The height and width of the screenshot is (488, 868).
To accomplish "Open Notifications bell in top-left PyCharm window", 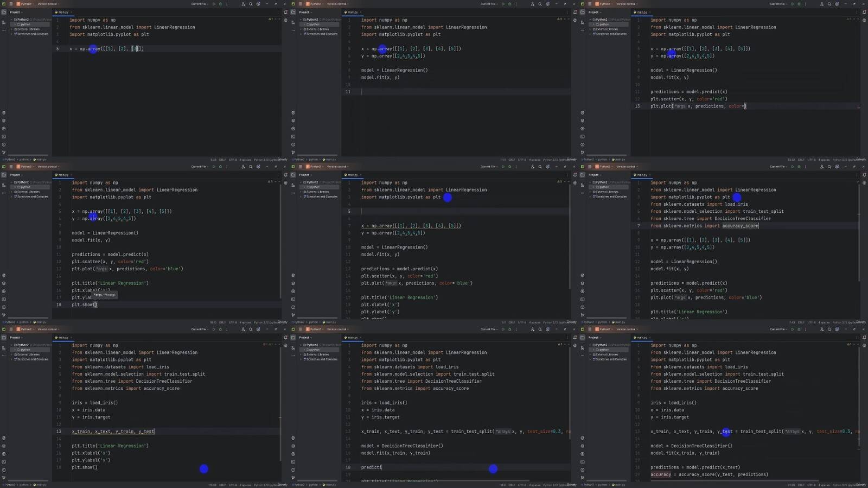I will point(285,12).
